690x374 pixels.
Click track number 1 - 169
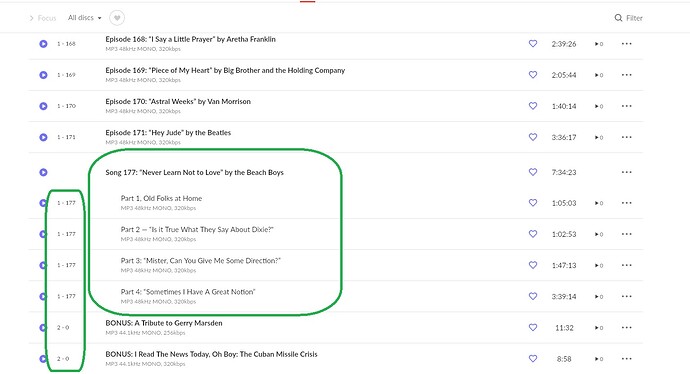click(x=66, y=75)
